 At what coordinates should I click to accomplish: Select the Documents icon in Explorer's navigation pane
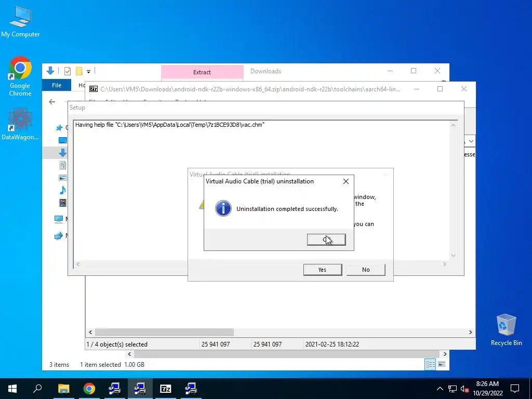click(x=63, y=165)
